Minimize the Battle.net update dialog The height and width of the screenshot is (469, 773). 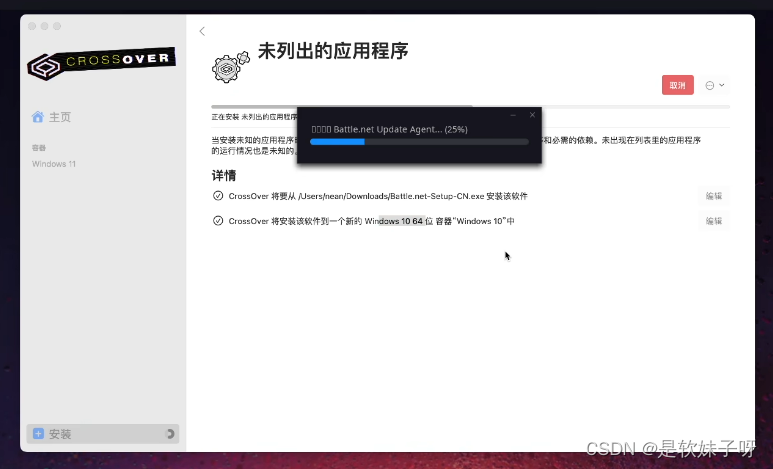click(513, 115)
